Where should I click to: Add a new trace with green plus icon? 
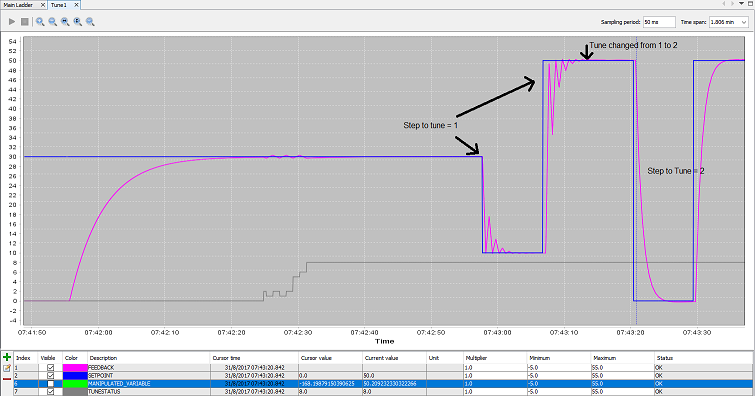click(x=7, y=357)
